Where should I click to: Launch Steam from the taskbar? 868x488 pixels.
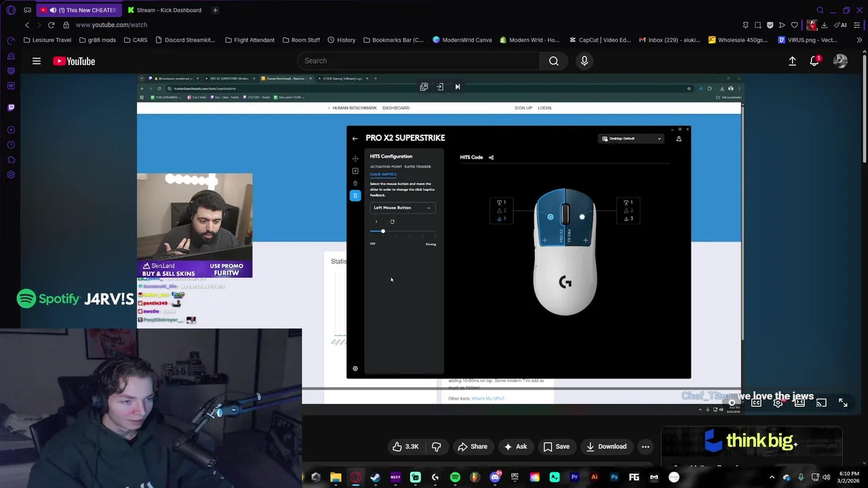(x=375, y=477)
